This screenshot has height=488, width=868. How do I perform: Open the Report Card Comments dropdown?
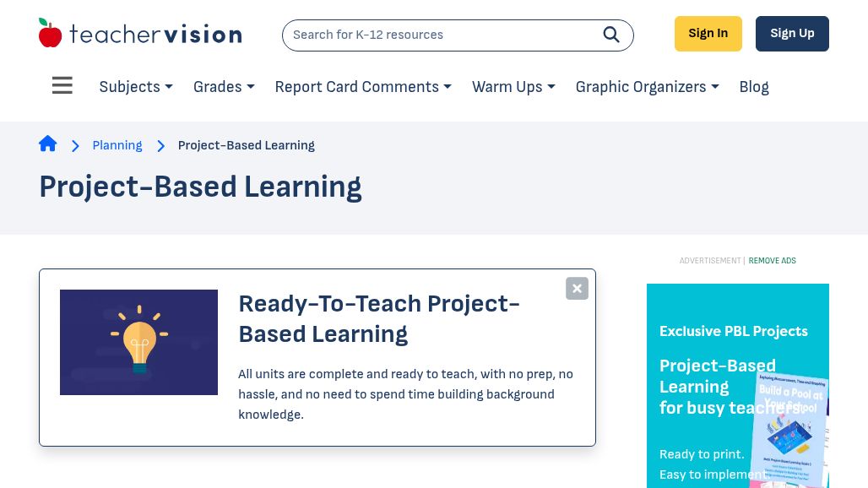[363, 87]
